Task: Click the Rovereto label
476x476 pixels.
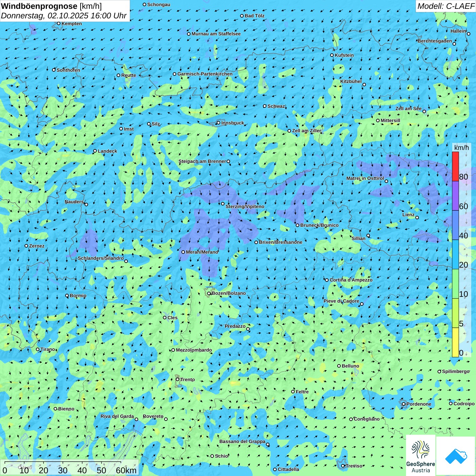Action: pos(153,416)
